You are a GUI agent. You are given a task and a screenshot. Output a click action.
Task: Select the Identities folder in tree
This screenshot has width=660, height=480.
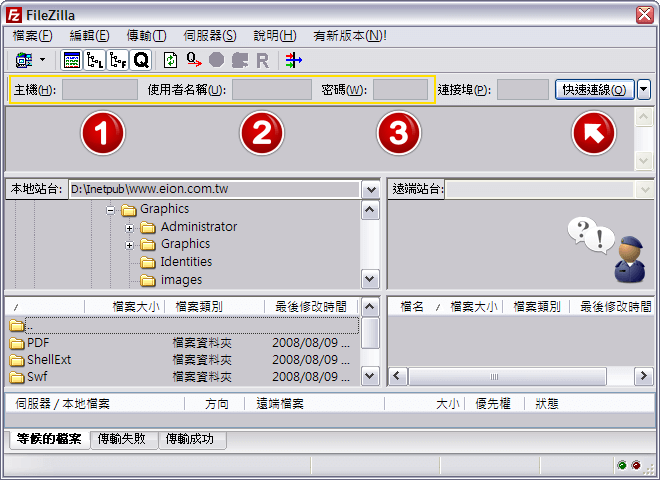(186, 262)
